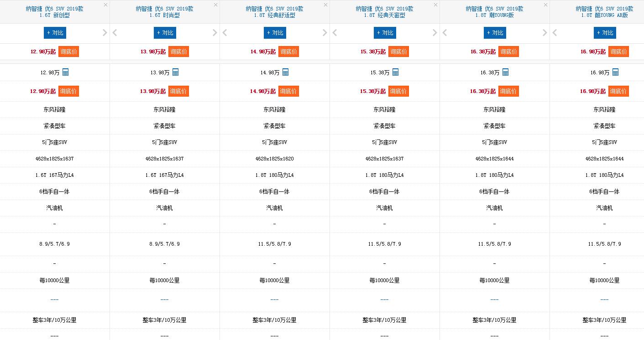Open price calculator for 16.98万 model
644x340 pixels.
point(615,72)
